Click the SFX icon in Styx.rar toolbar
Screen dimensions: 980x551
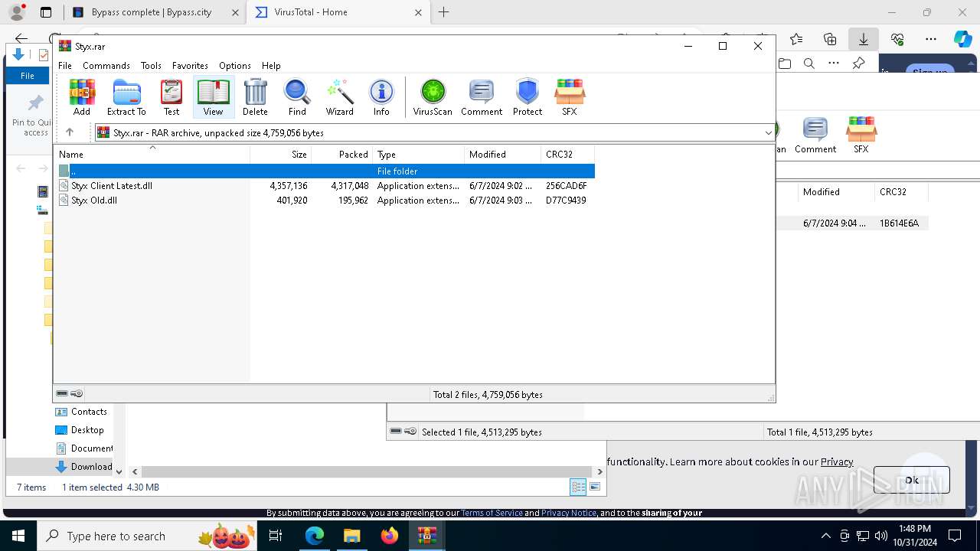tap(569, 97)
